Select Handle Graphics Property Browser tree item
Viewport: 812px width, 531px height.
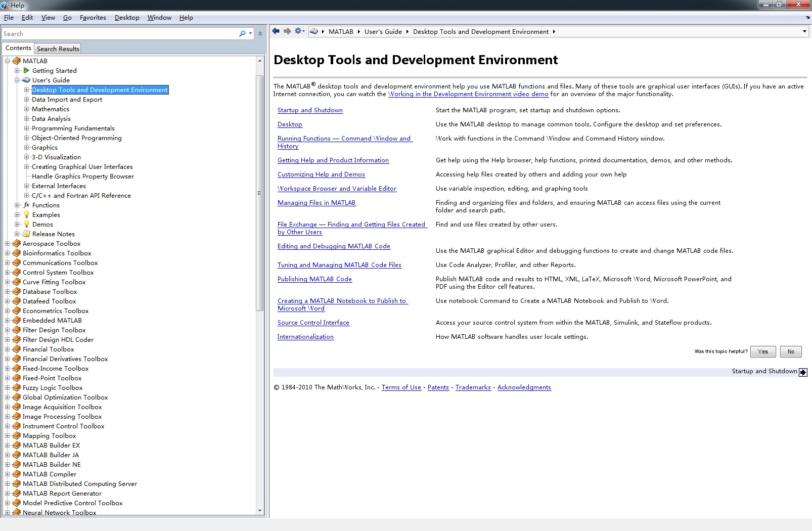pos(83,176)
